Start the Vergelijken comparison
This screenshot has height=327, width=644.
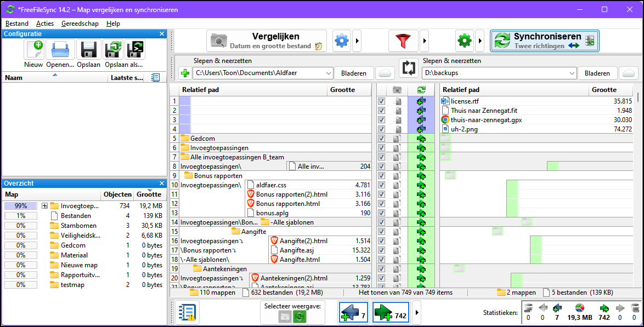pyautogui.click(x=265, y=41)
